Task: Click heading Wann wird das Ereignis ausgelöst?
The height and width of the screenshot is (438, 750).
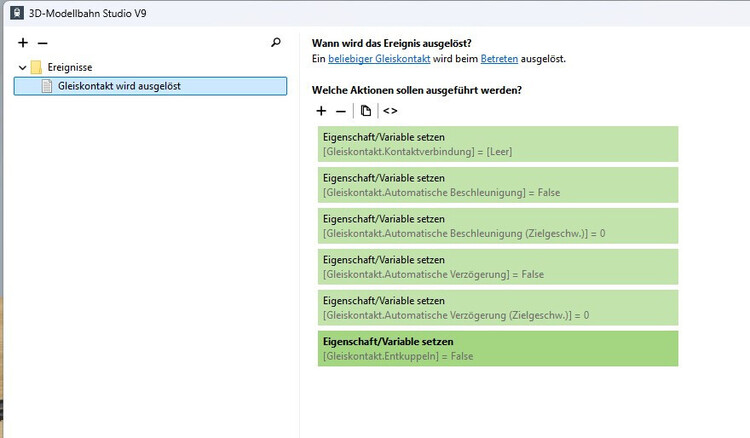Action: (x=391, y=43)
